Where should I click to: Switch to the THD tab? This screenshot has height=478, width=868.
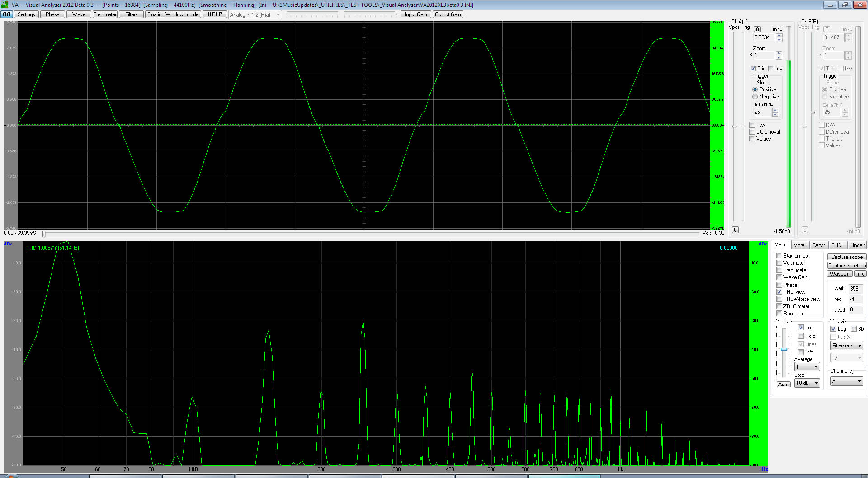[836, 245]
